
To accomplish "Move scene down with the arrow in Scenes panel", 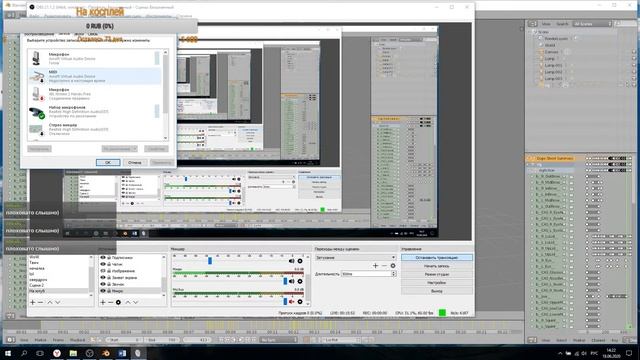I will [x=58, y=302].
